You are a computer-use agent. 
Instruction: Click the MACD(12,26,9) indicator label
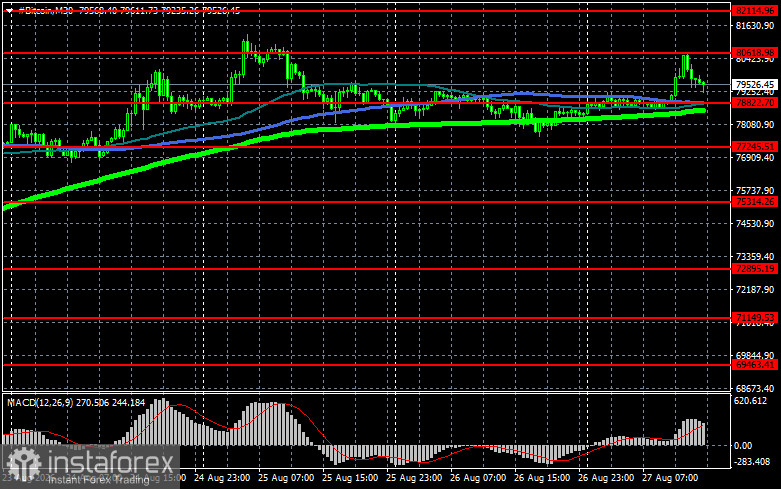[41, 402]
